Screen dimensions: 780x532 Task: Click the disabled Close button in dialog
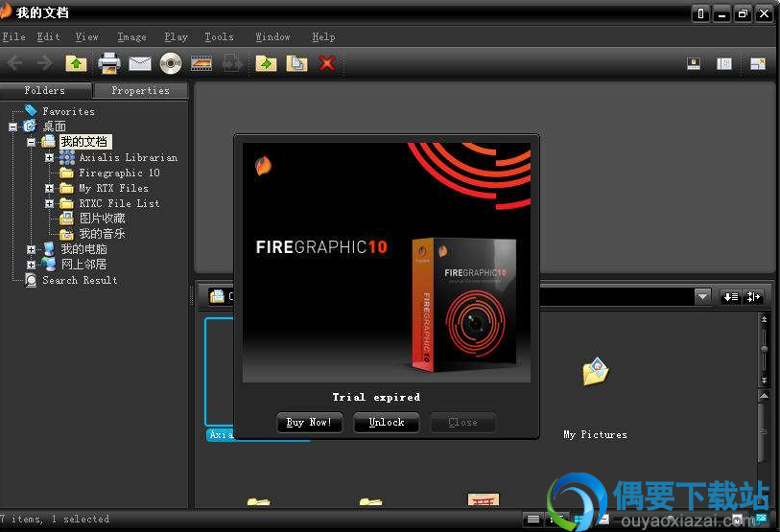tap(462, 422)
